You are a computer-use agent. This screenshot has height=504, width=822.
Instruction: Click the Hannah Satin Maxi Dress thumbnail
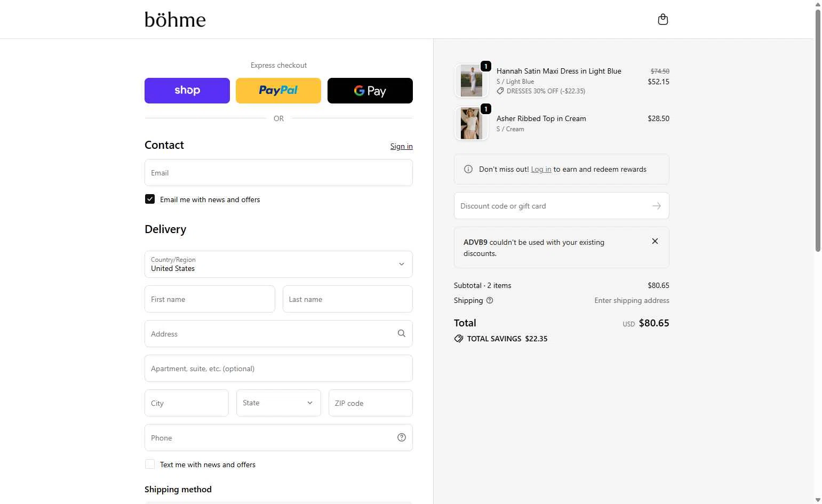pyautogui.click(x=472, y=81)
